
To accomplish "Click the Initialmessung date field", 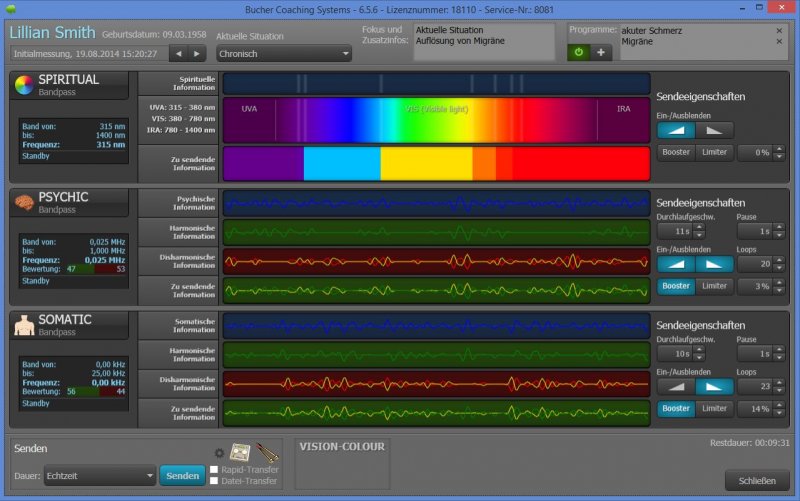I will click(x=89, y=54).
